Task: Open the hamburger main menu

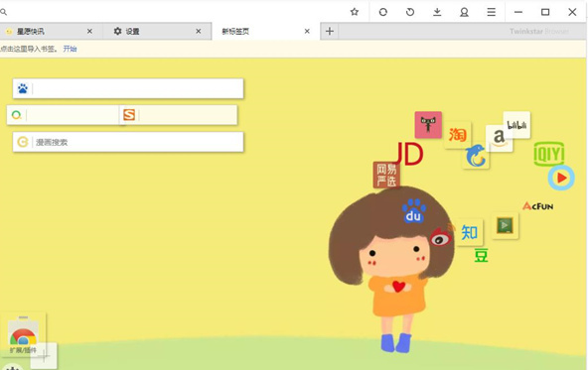Action: click(492, 12)
